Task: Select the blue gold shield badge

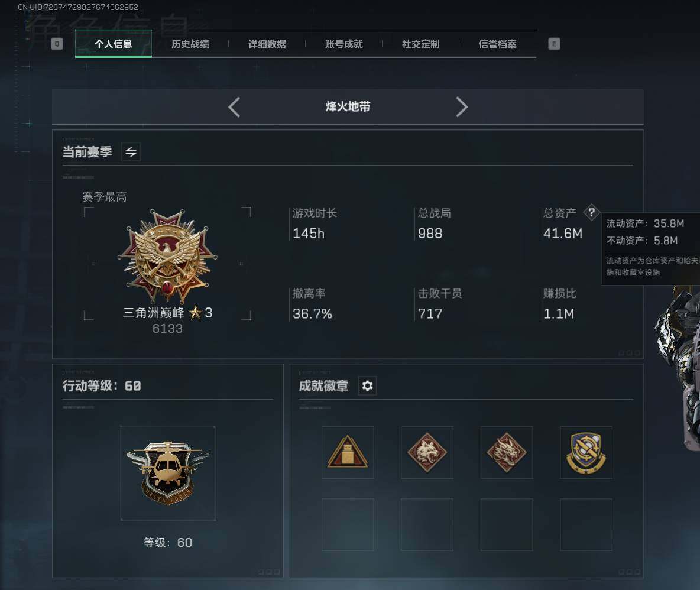Action: 586,452
